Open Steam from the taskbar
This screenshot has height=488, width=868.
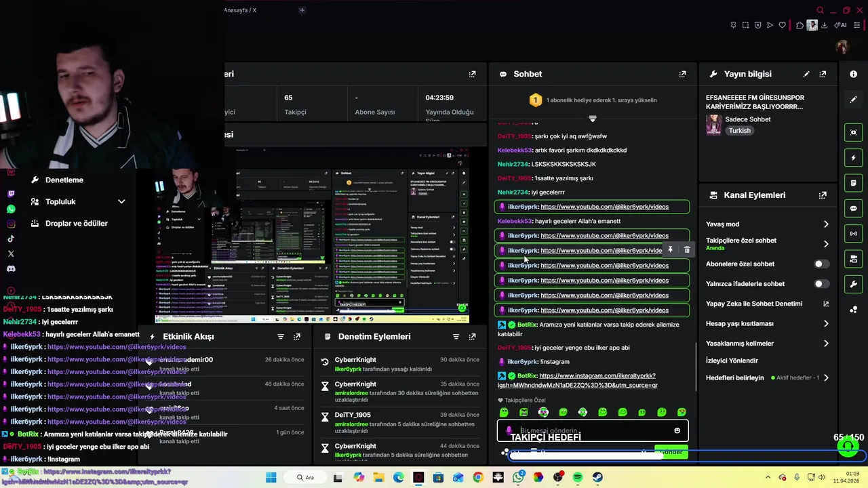[597, 477]
